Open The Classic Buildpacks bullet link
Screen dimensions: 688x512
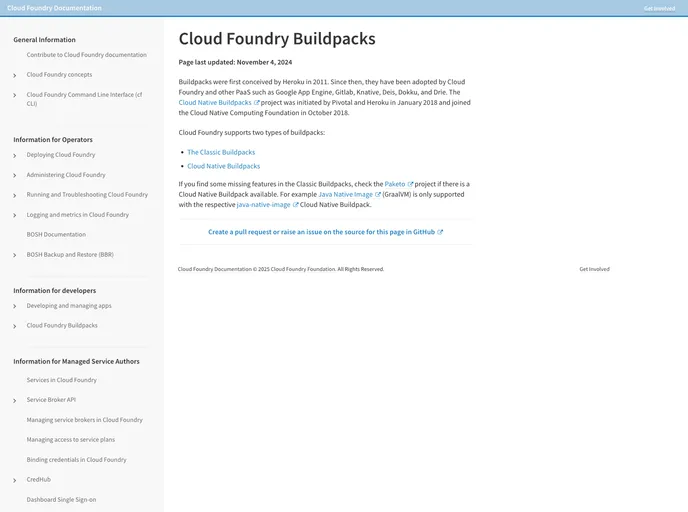(221, 152)
